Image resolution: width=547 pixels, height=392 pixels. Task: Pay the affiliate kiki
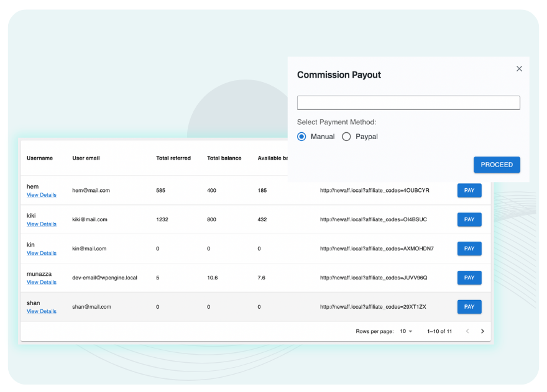point(469,219)
